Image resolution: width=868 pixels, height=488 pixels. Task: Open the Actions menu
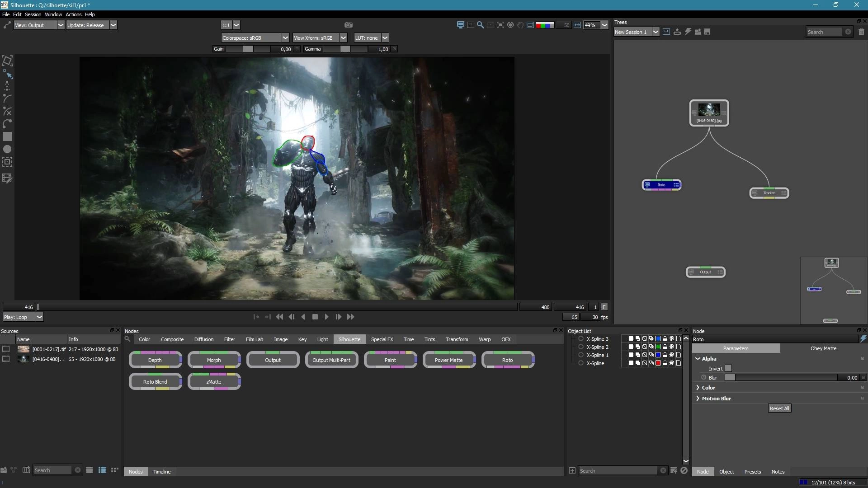tap(73, 14)
